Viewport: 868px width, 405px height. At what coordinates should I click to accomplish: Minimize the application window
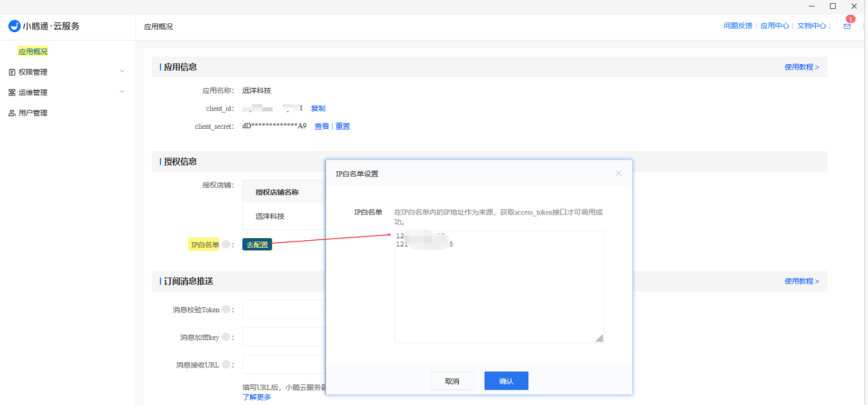pos(812,6)
